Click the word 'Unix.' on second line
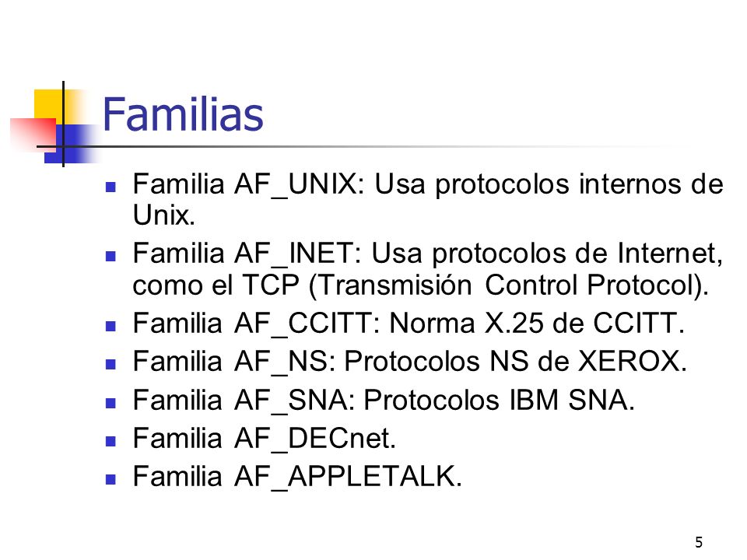 point(164,215)
